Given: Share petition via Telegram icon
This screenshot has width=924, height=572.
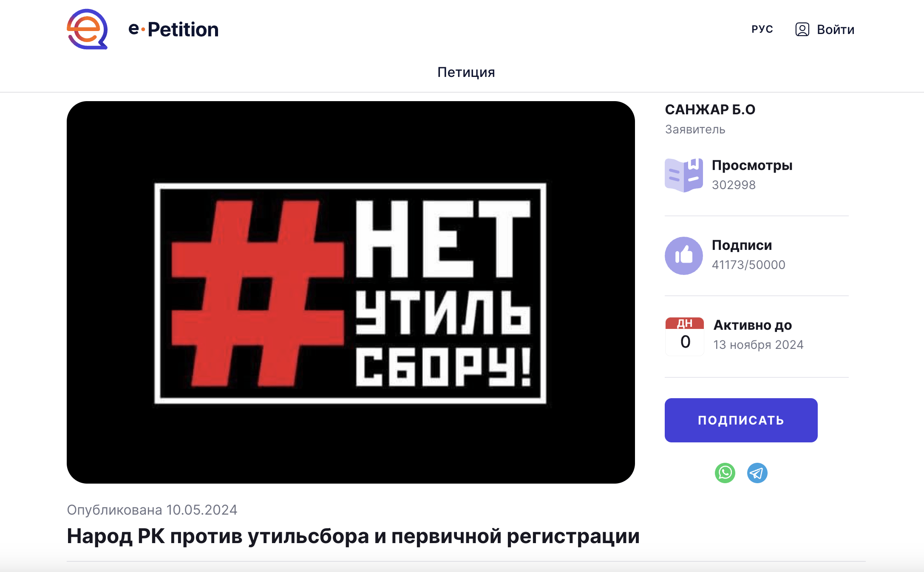Looking at the screenshot, I should (x=757, y=473).
